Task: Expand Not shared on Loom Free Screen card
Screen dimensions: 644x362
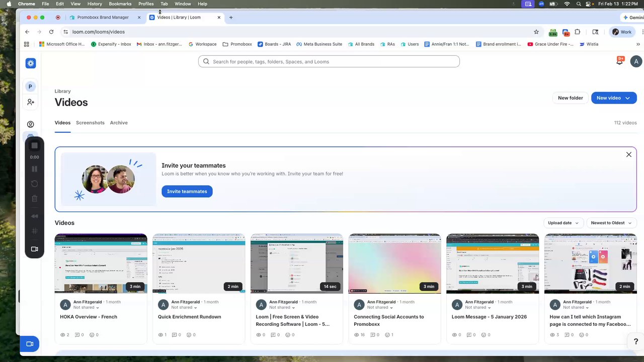Action: coord(282,307)
